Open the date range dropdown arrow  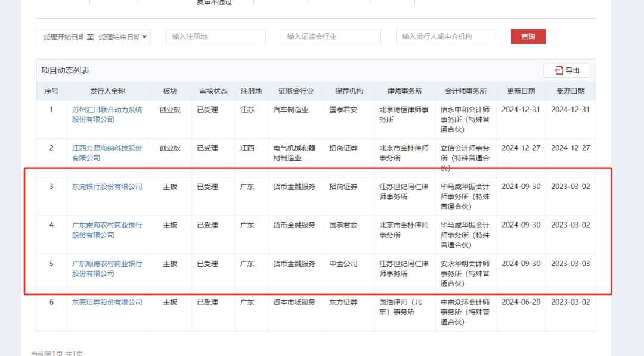click(144, 37)
